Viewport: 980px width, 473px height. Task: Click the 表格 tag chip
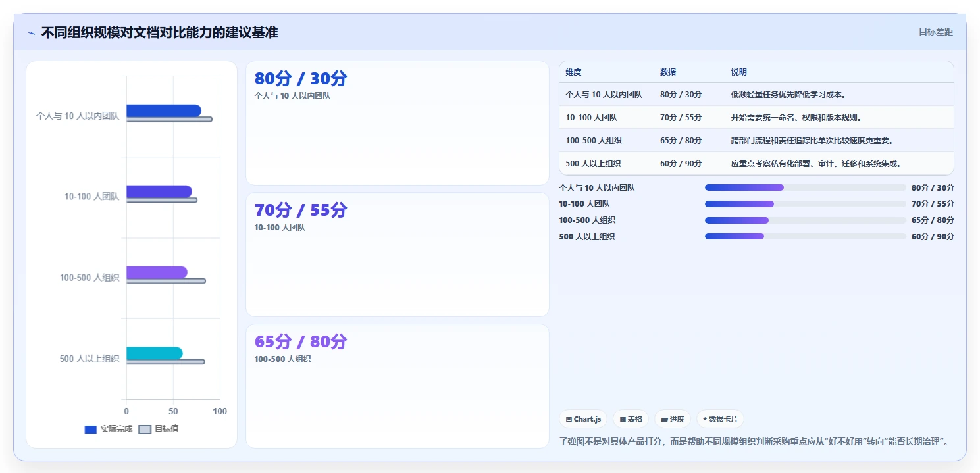(631, 419)
